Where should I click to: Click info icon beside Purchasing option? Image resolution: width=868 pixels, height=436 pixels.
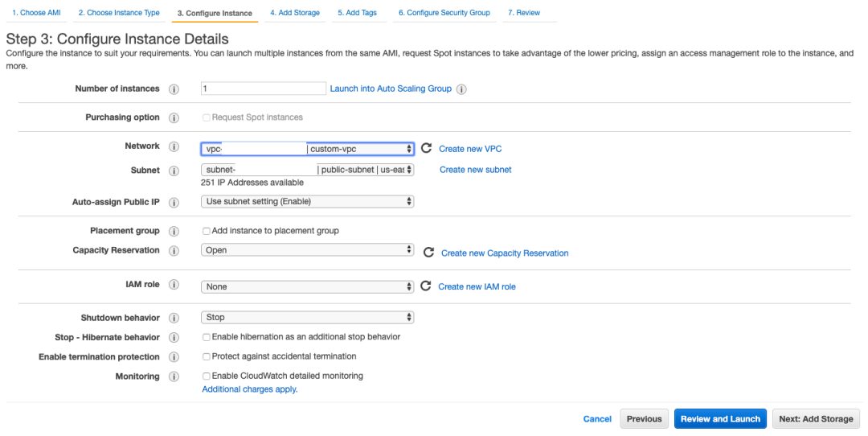coord(174,118)
